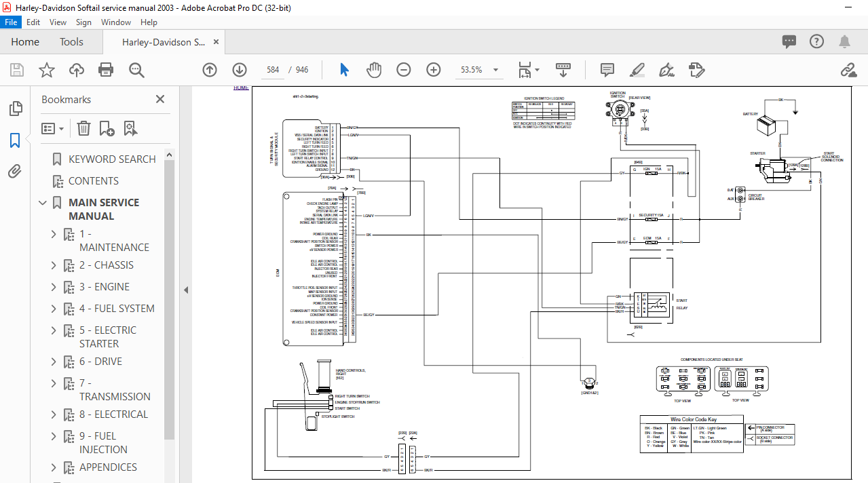The height and width of the screenshot is (483, 868).
Task: Add a sticky note comment
Action: tap(607, 70)
